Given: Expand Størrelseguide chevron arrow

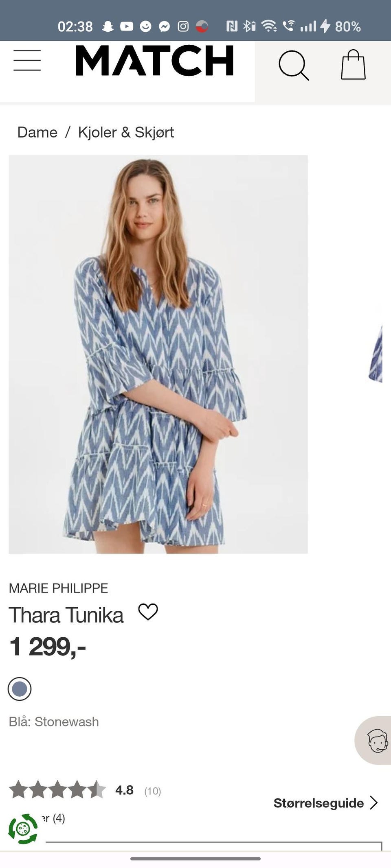Looking at the screenshot, I should pos(374,803).
